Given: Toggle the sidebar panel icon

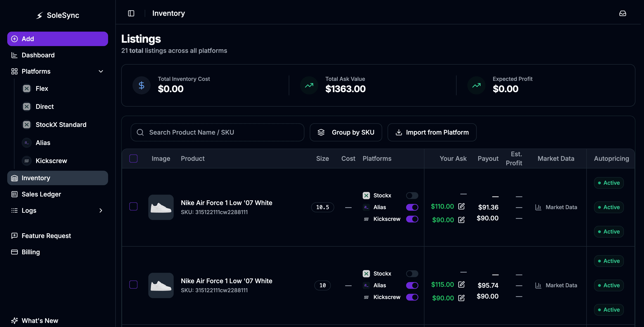Looking at the screenshot, I should pyautogui.click(x=131, y=13).
